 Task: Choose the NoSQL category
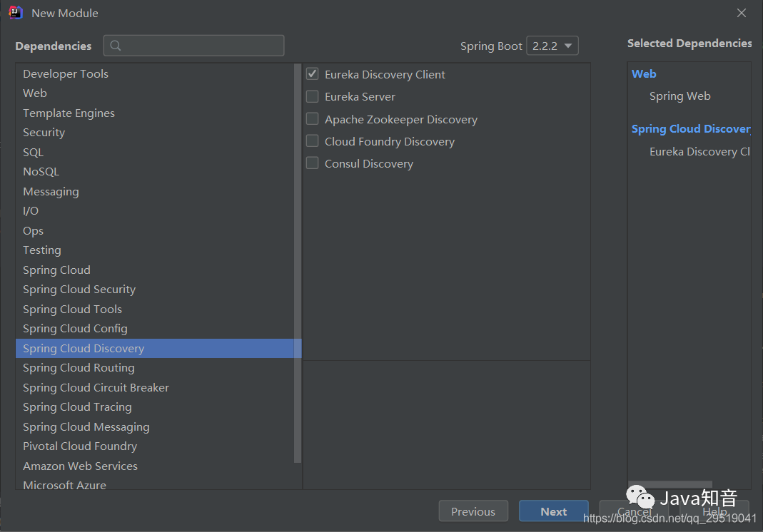41,172
